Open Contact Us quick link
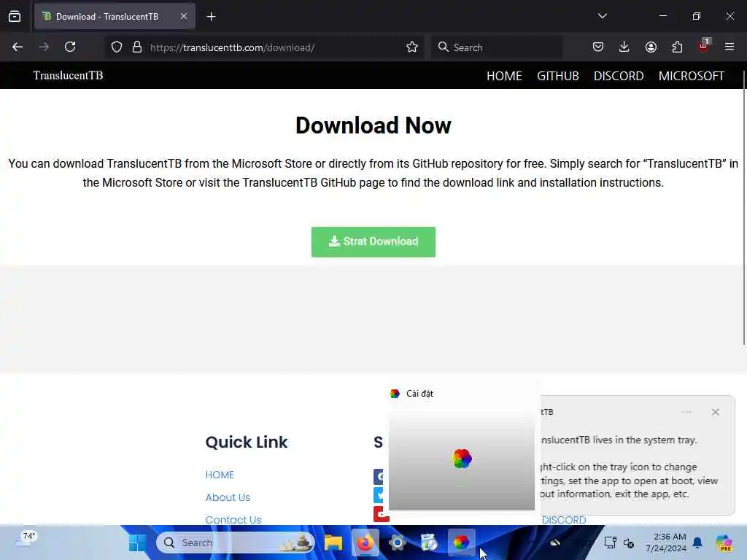This screenshot has width=747, height=560. [x=233, y=519]
